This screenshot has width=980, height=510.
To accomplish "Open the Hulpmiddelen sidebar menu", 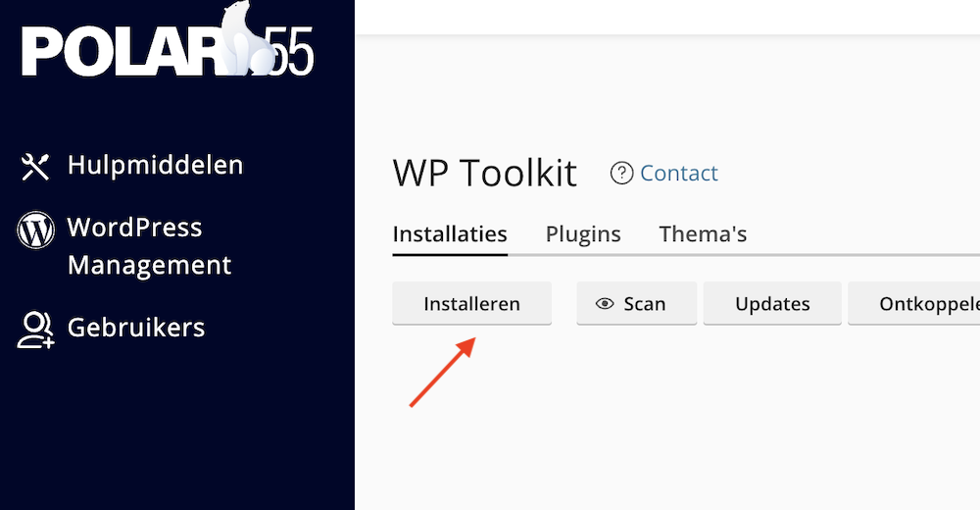I will 155,165.
